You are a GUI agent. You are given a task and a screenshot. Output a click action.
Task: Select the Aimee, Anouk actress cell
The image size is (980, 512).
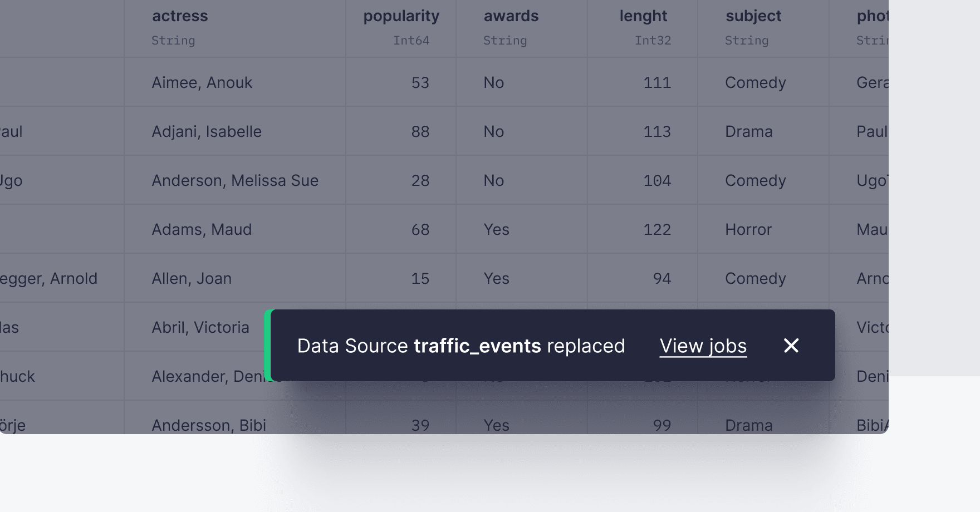pos(202,82)
